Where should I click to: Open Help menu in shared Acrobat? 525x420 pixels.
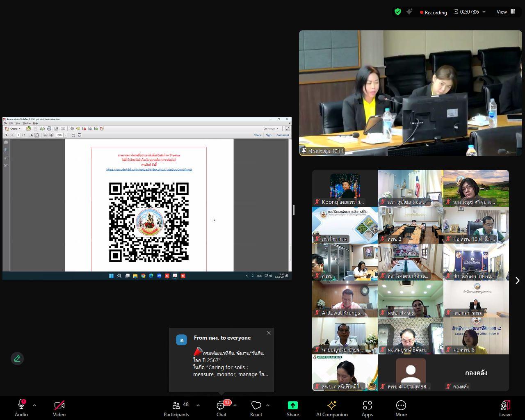pos(35,123)
